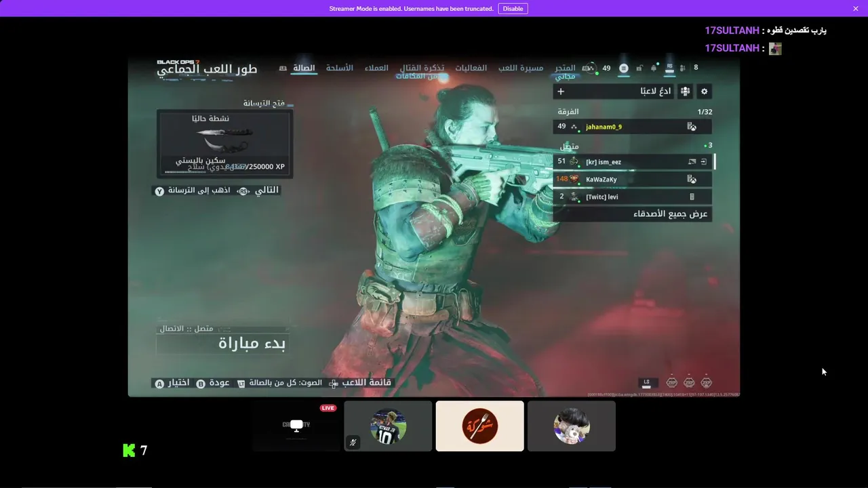
Task: Click عرض جميع الأصدقاء view all friends
Action: [x=633, y=214]
